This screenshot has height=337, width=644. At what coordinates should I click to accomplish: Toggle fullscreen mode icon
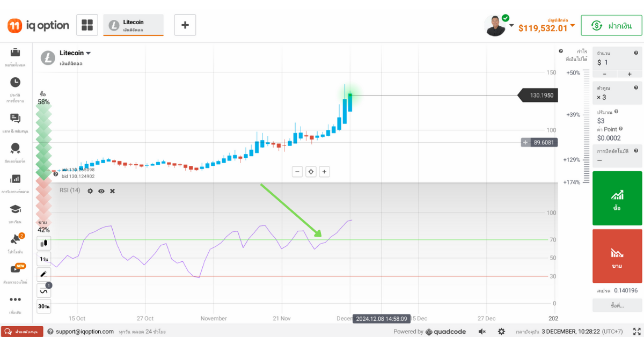coord(638,332)
